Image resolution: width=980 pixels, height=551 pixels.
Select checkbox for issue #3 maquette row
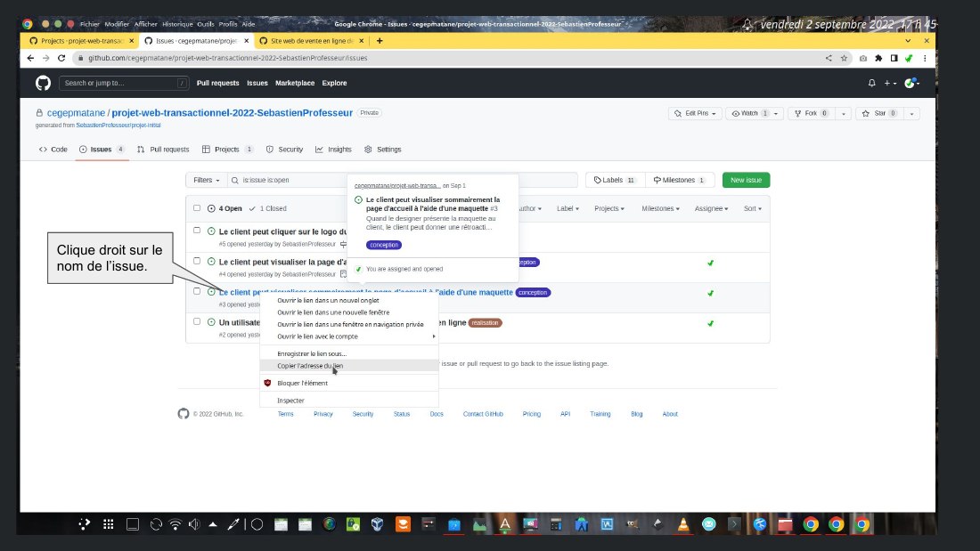click(x=197, y=291)
